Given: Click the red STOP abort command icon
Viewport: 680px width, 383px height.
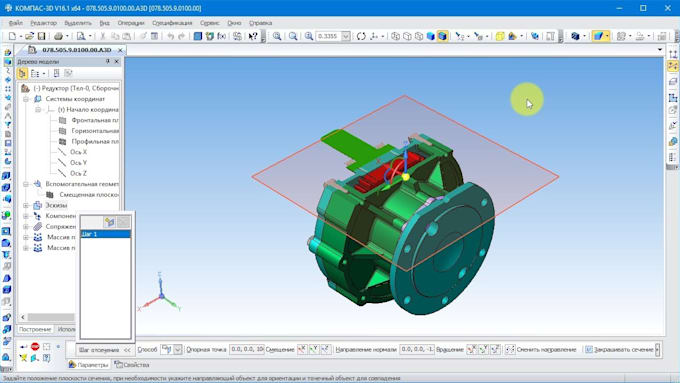Looking at the screenshot, I should [x=35, y=347].
